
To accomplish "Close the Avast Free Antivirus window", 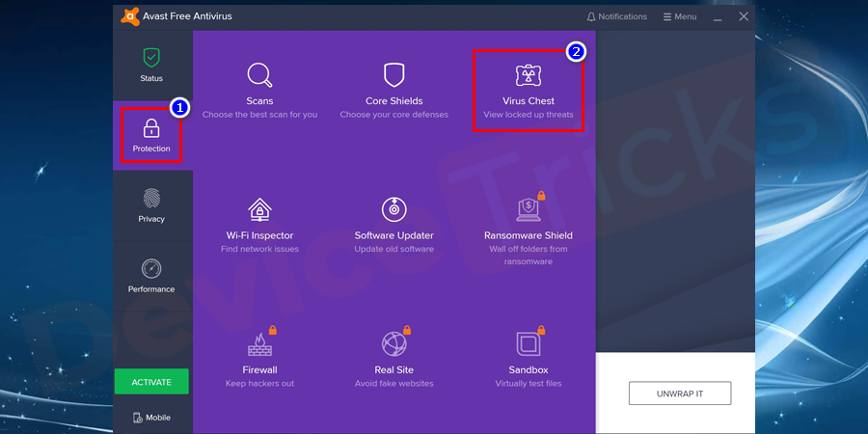I will click(744, 16).
